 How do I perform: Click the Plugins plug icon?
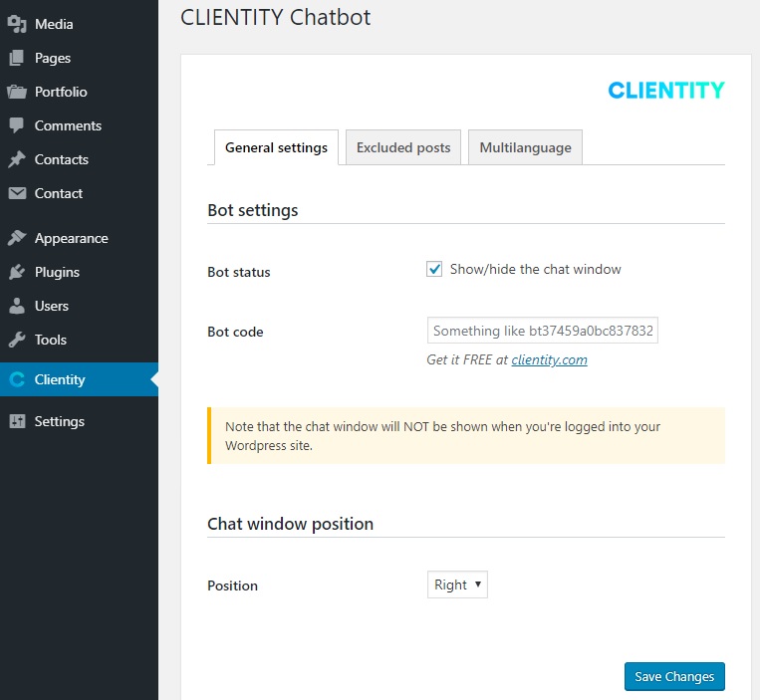point(17,272)
